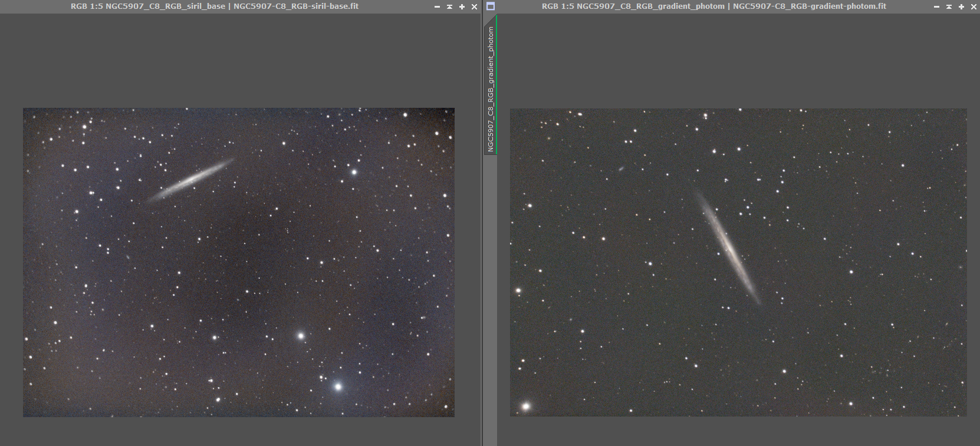Viewport: 980px width, 446px height.
Task: Open the gradient_photom window system menu icon
Action: [491, 6]
